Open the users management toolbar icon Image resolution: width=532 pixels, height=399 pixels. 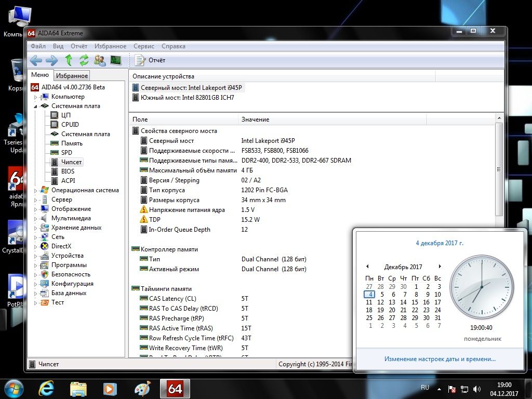pyautogui.click(x=100, y=60)
